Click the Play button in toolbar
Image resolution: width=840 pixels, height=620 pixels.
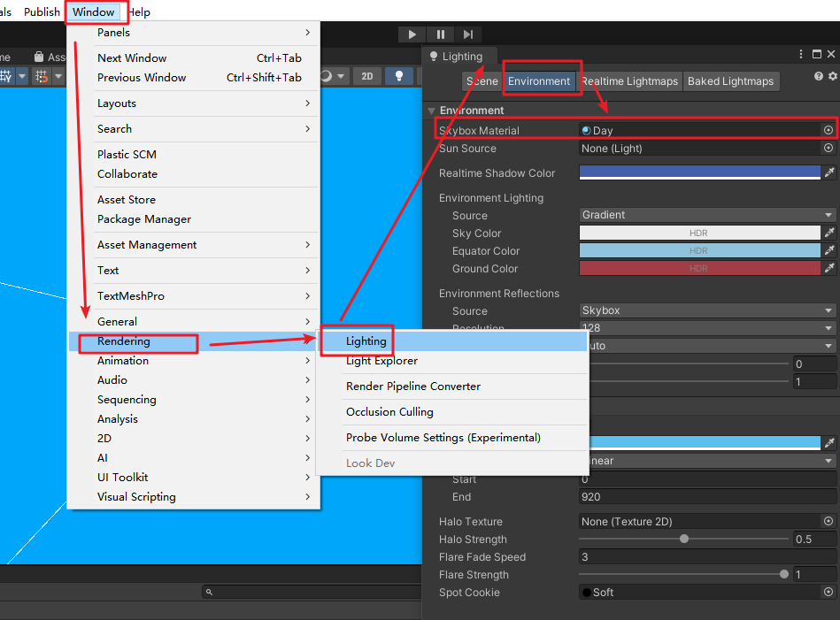[x=412, y=34]
